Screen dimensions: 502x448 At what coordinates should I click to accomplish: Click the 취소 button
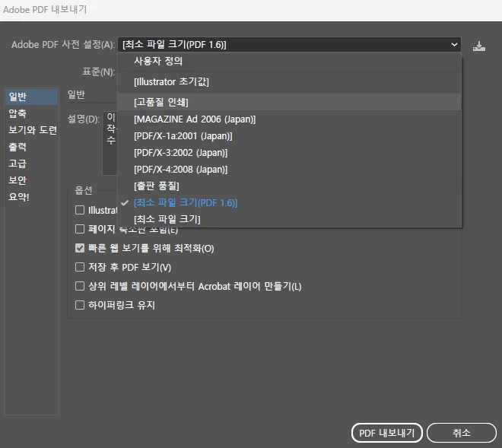coord(462,433)
